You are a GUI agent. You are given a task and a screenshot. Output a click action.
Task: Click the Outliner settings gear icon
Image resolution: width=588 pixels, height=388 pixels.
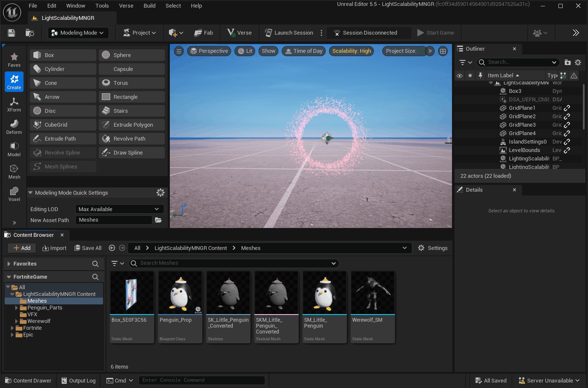tap(578, 62)
